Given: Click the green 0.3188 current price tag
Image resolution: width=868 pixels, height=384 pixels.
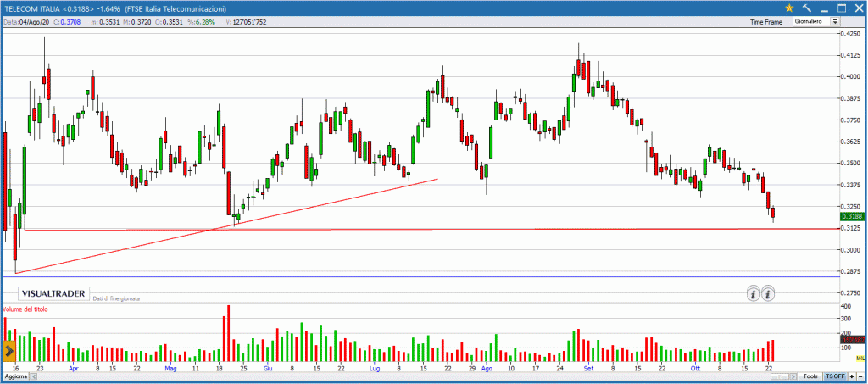Looking at the screenshot, I should (853, 217).
